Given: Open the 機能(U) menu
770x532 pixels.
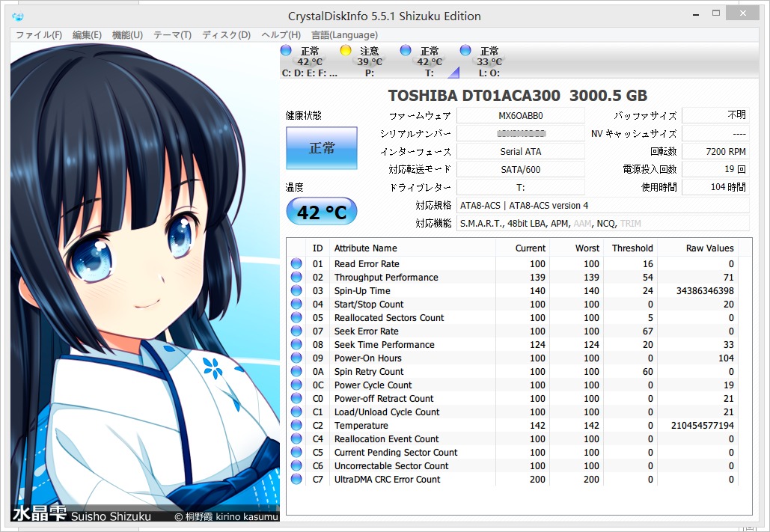Looking at the screenshot, I should coord(127,35).
